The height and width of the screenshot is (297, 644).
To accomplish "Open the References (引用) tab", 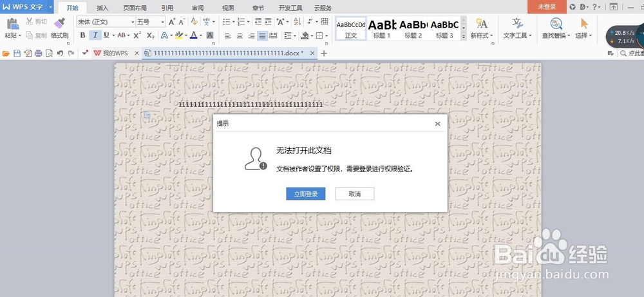I will (x=167, y=8).
